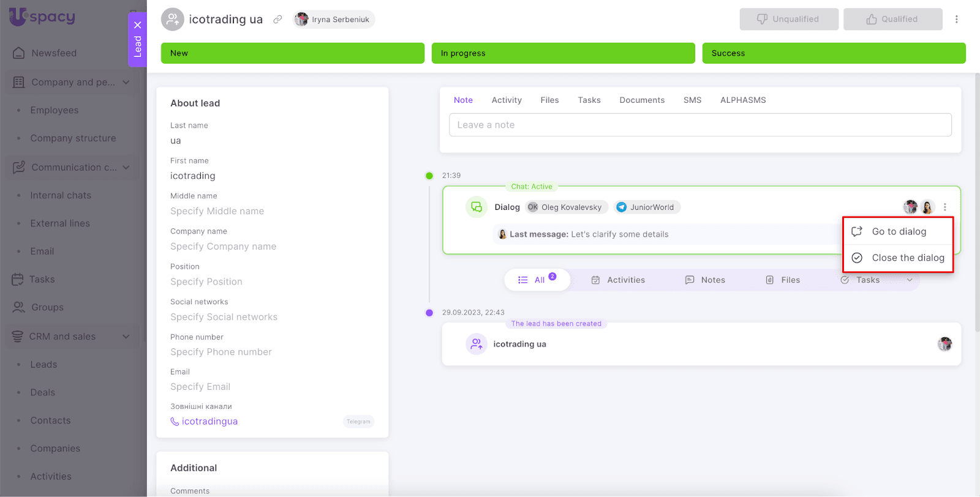The height and width of the screenshot is (497, 980).
Task: Click the three-dot menu on Dialog card
Action: tap(945, 207)
